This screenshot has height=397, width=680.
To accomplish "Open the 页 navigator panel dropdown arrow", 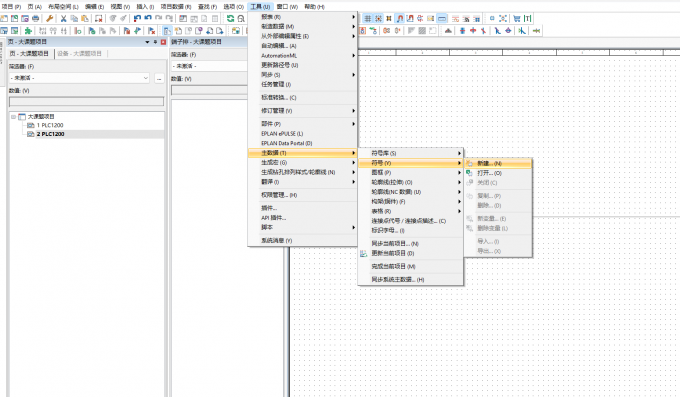I will point(147,42).
